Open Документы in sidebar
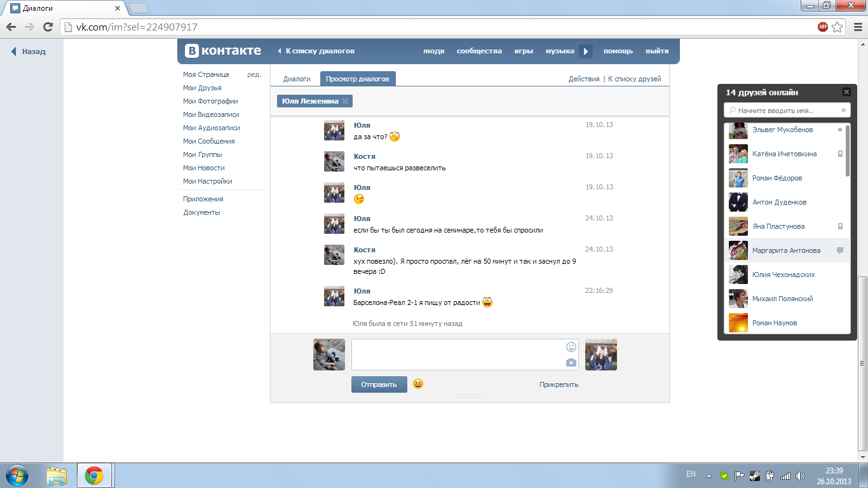This screenshot has height=488, width=868. pyautogui.click(x=201, y=212)
